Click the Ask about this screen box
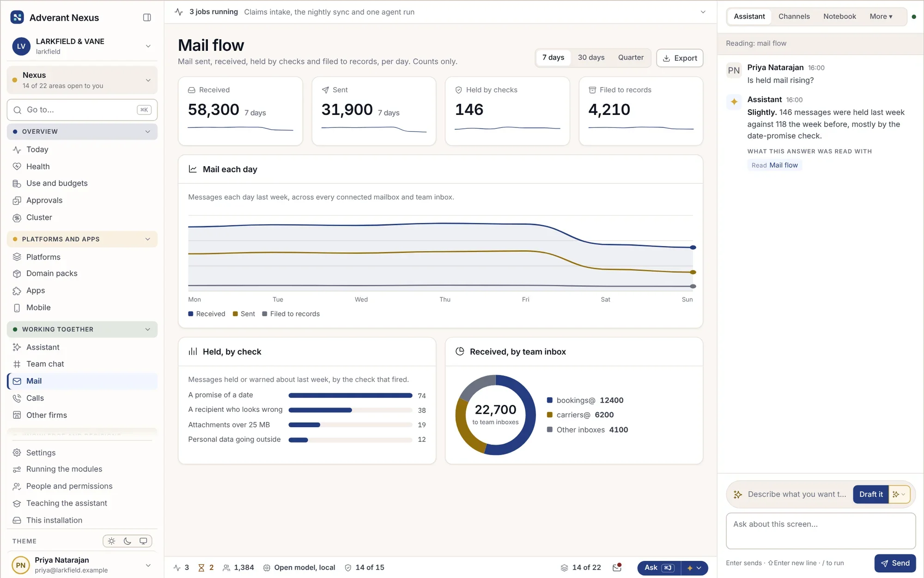Image resolution: width=924 pixels, height=578 pixels. (821, 531)
